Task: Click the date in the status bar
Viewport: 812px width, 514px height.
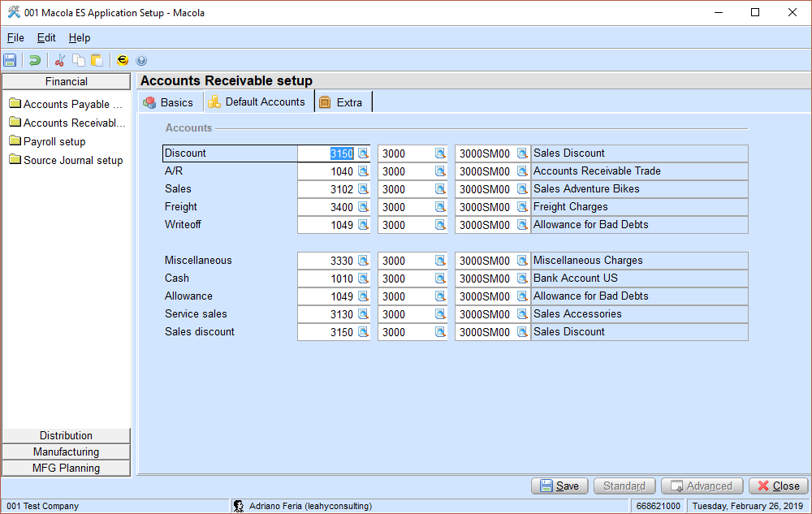Action: coord(748,506)
